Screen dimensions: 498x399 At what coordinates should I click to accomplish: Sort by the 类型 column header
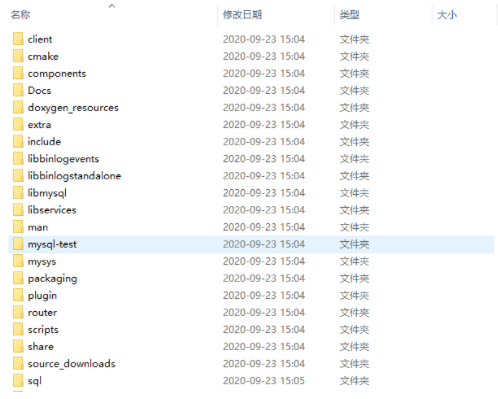click(349, 15)
